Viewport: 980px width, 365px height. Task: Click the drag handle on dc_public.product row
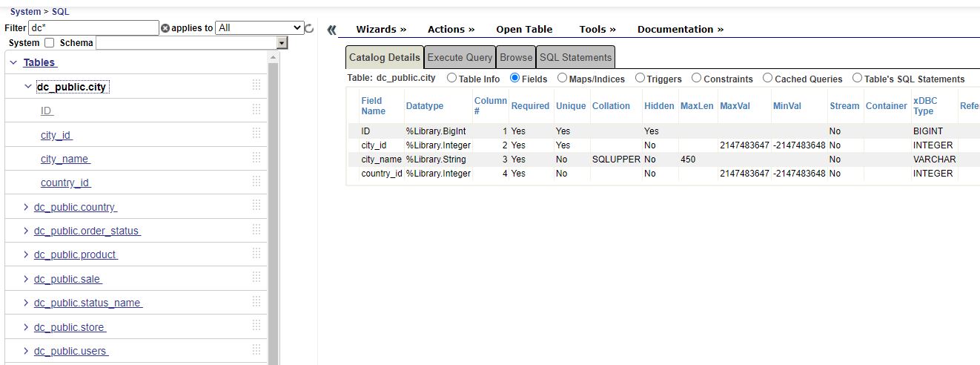click(x=256, y=253)
